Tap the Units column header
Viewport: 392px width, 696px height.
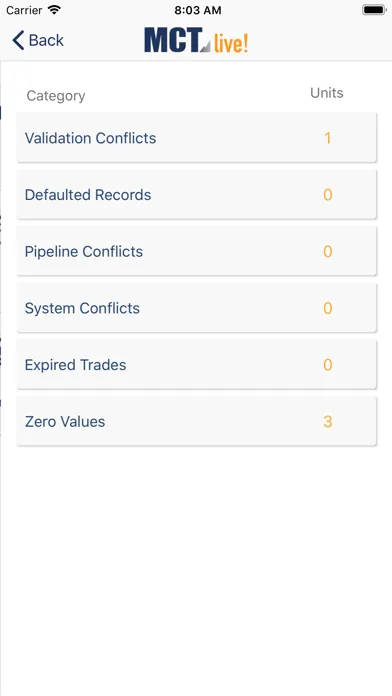pyautogui.click(x=327, y=93)
